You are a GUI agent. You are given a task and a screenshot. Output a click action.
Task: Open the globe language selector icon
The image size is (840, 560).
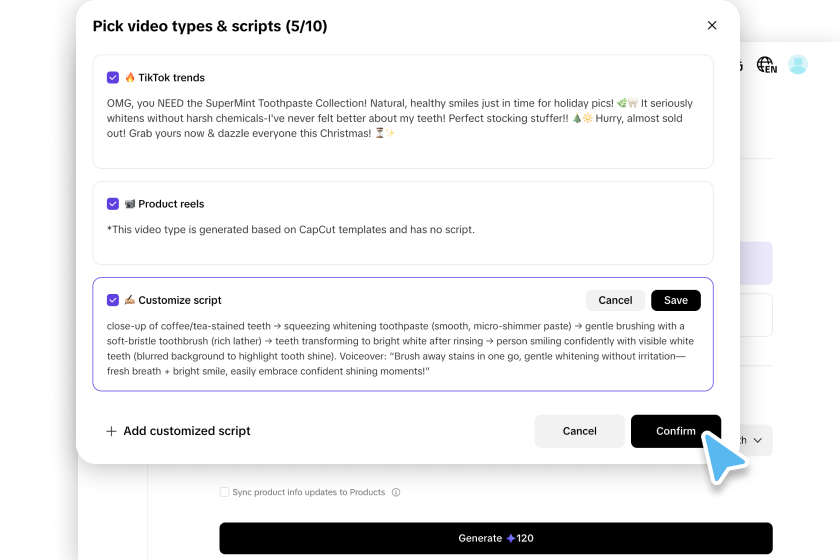pos(766,65)
